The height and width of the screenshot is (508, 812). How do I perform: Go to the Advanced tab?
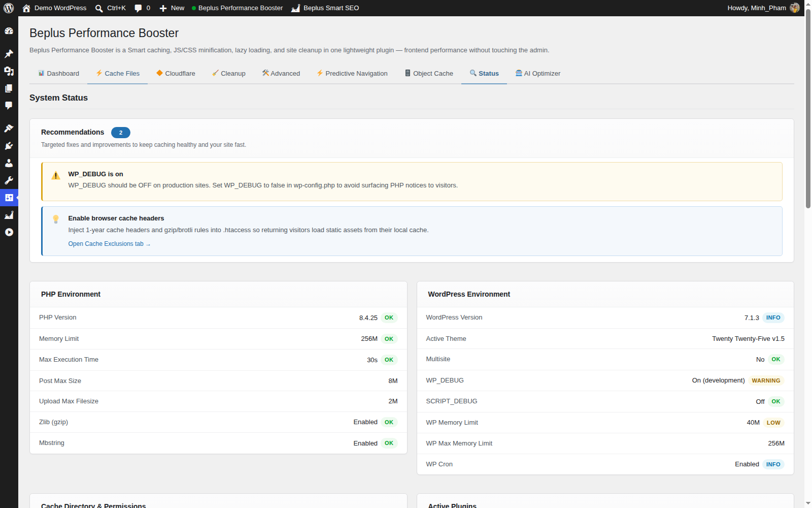(281, 74)
